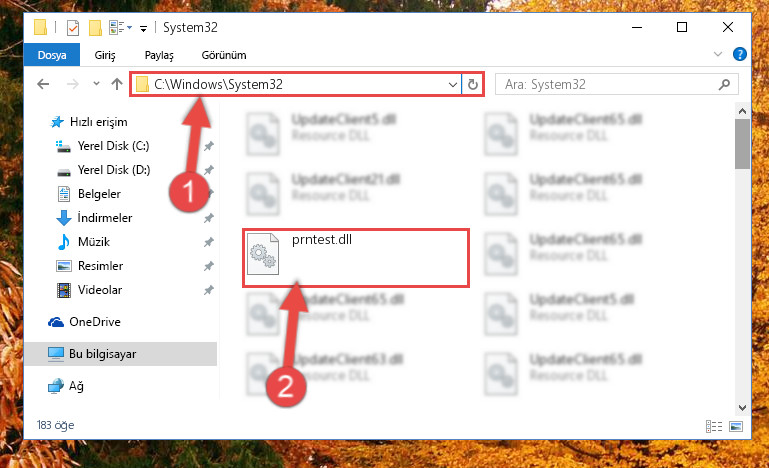Click the vertical scrollbar thumb
Viewport: 769px width, 468px height.
pyautogui.click(x=742, y=144)
